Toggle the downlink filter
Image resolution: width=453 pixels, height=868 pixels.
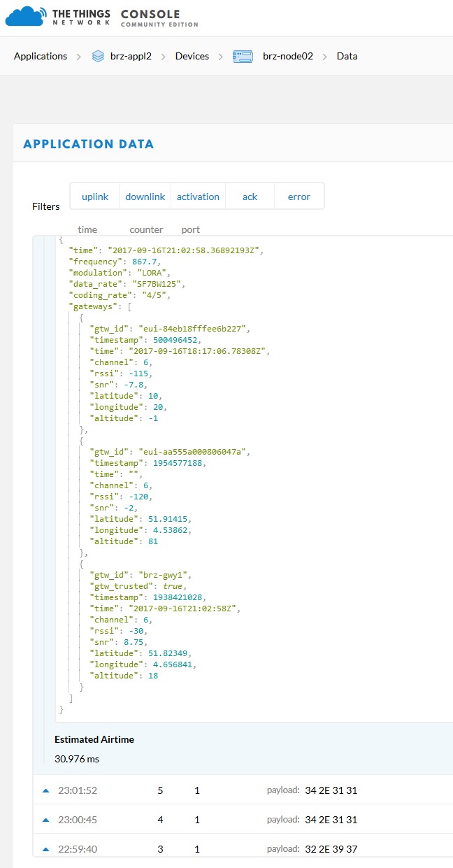point(145,197)
